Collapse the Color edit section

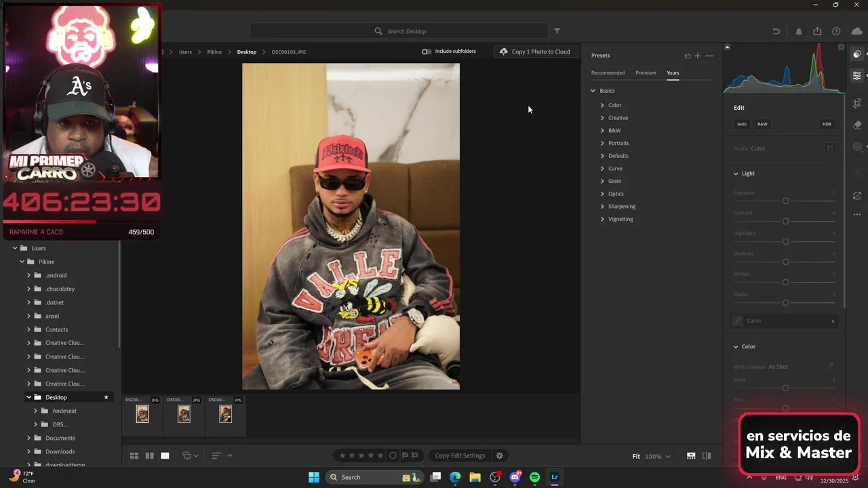click(736, 346)
